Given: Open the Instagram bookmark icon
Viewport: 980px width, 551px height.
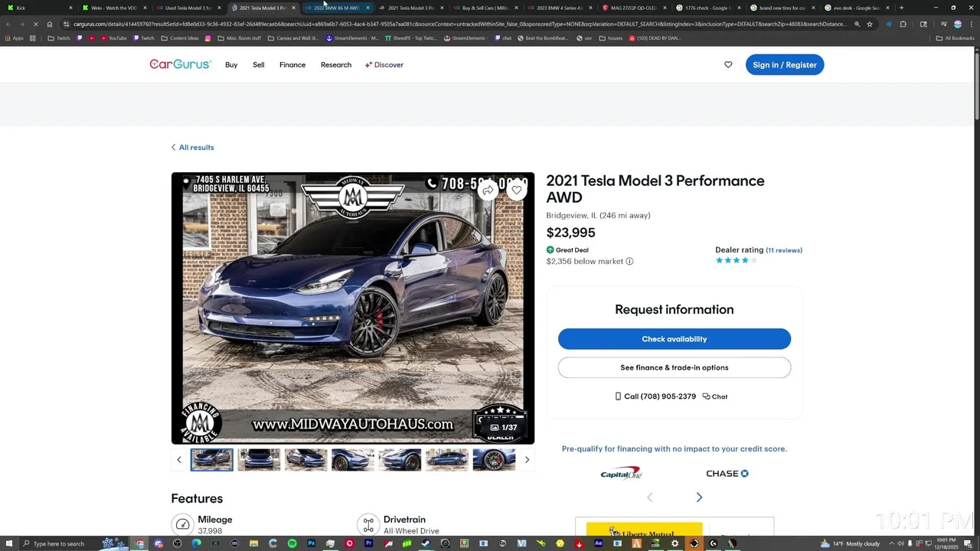Looking at the screenshot, I should point(207,38).
